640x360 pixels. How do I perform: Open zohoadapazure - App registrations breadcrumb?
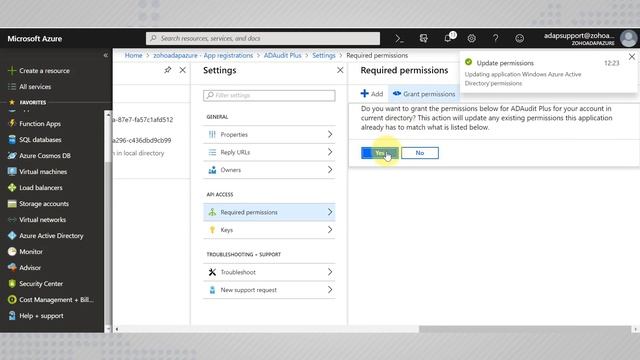(x=203, y=56)
